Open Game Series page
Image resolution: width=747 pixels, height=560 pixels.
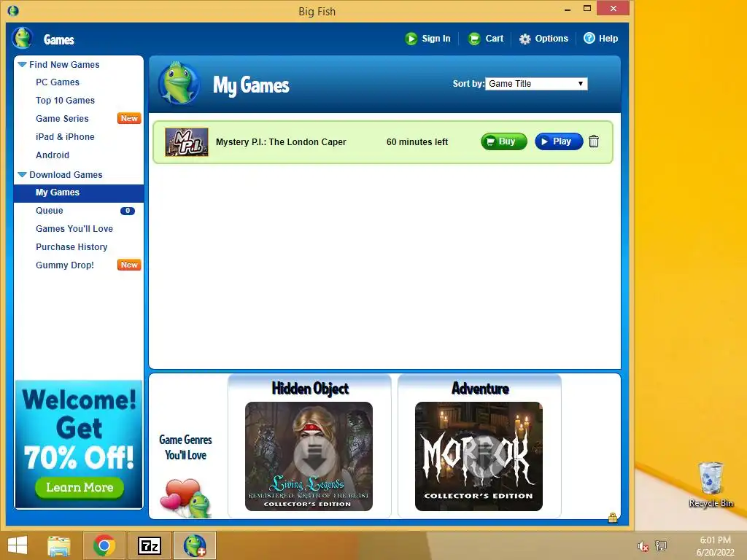(62, 119)
